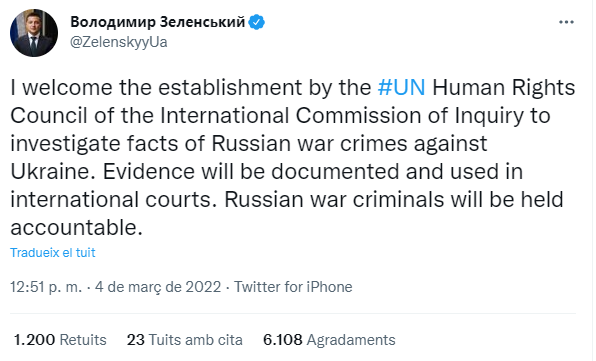The width and height of the screenshot is (596, 361).
Task: View the 1.200 Retuits list
Action: (x=60, y=340)
